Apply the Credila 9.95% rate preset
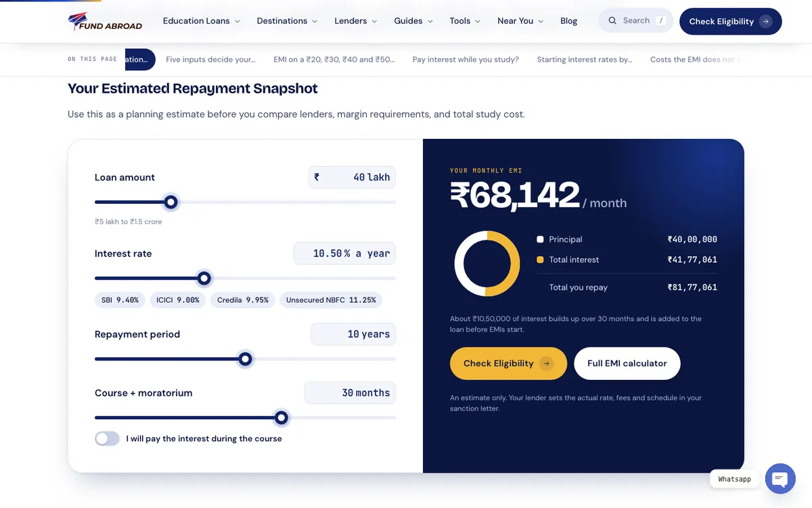The width and height of the screenshot is (812, 508). (x=243, y=300)
